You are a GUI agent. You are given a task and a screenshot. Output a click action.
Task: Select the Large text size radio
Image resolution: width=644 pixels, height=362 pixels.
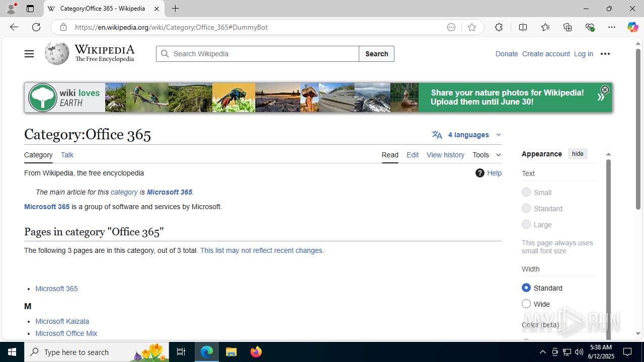click(x=526, y=224)
